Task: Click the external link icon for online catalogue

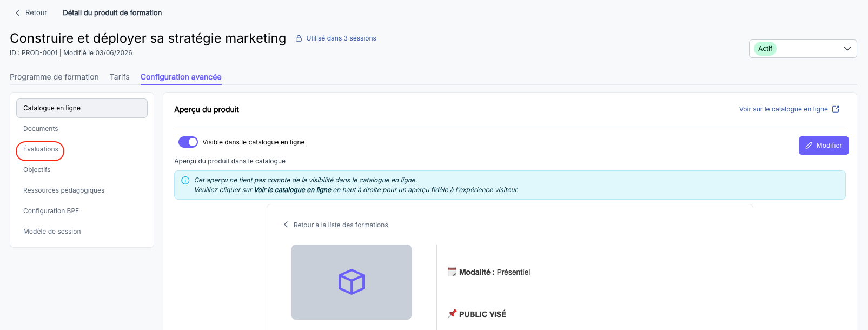Action: 836,109
